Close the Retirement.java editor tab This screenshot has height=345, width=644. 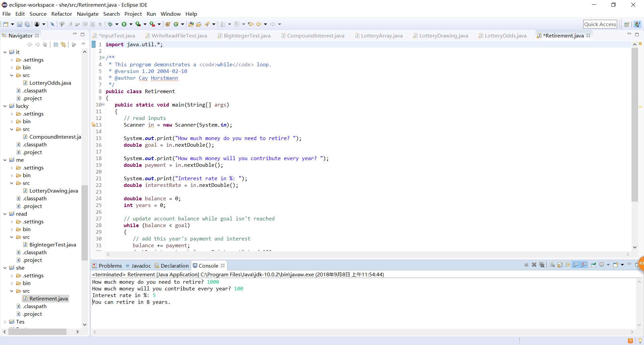(x=588, y=36)
